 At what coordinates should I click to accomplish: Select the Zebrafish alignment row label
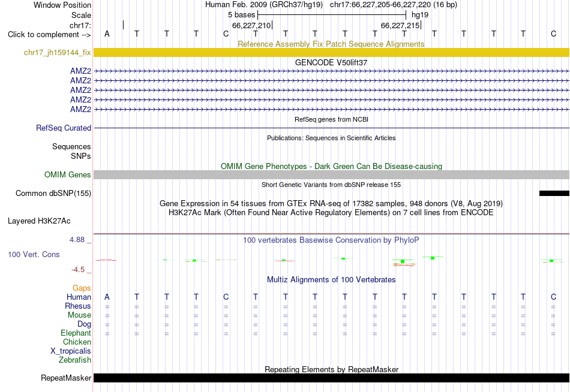(75, 360)
